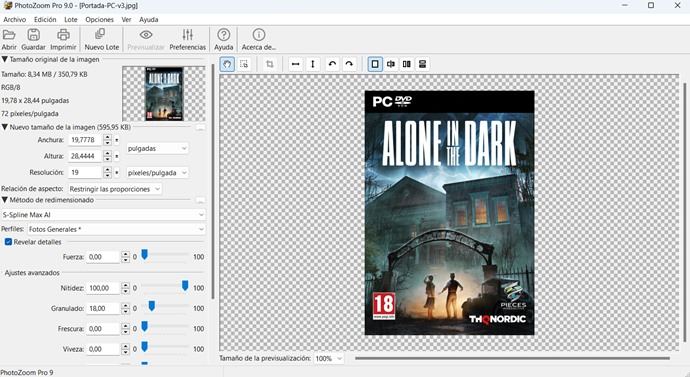
Task: Click the Fuerza value field
Action: (x=103, y=257)
